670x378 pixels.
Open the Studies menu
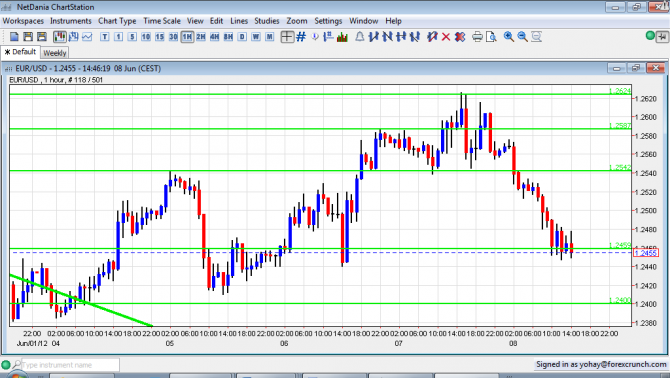pos(267,21)
